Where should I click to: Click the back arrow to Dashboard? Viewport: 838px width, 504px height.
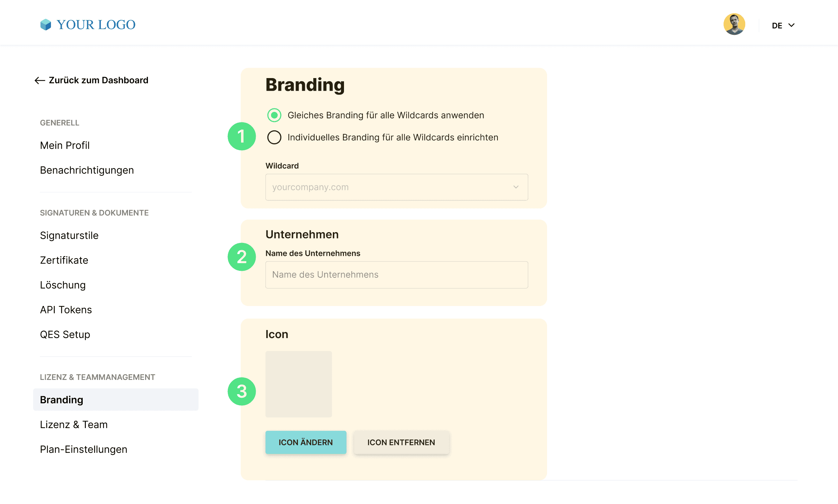point(40,81)
